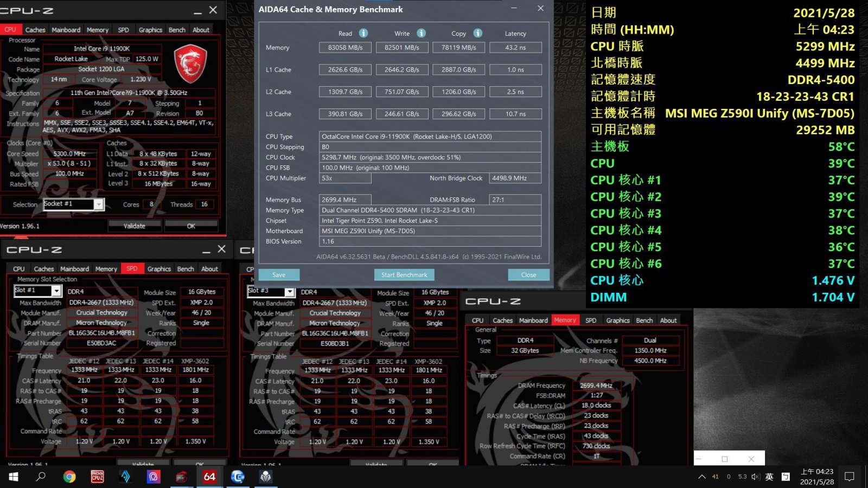Click the Copy info icon in AIDA64
The height and width of the screenshot is (488, 868).
478,33
